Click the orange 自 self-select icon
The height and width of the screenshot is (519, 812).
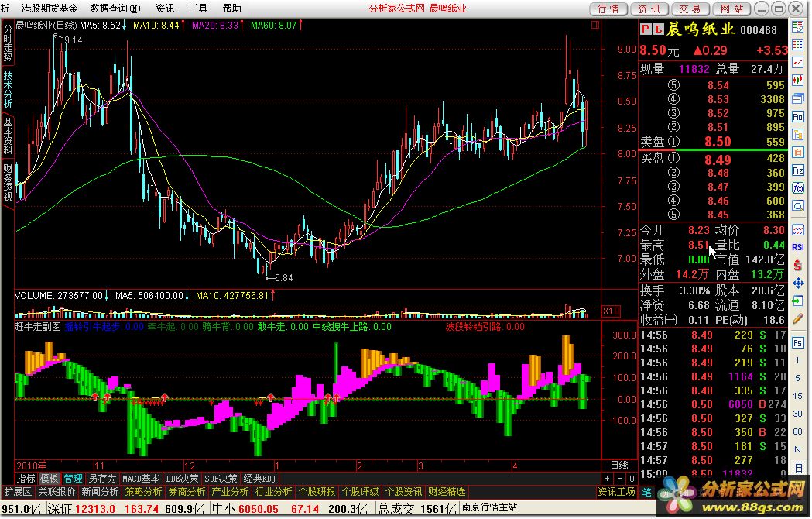(x=798, y=153)
